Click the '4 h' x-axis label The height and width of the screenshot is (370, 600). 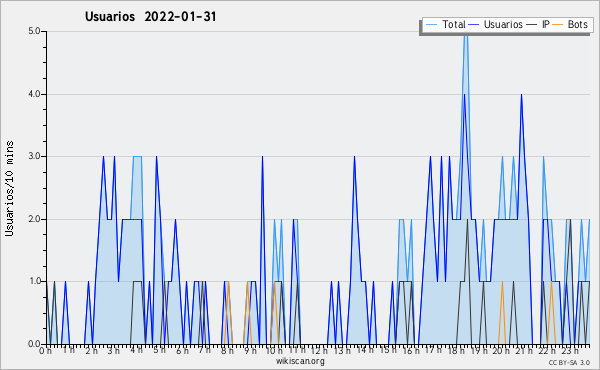[137, 350]
